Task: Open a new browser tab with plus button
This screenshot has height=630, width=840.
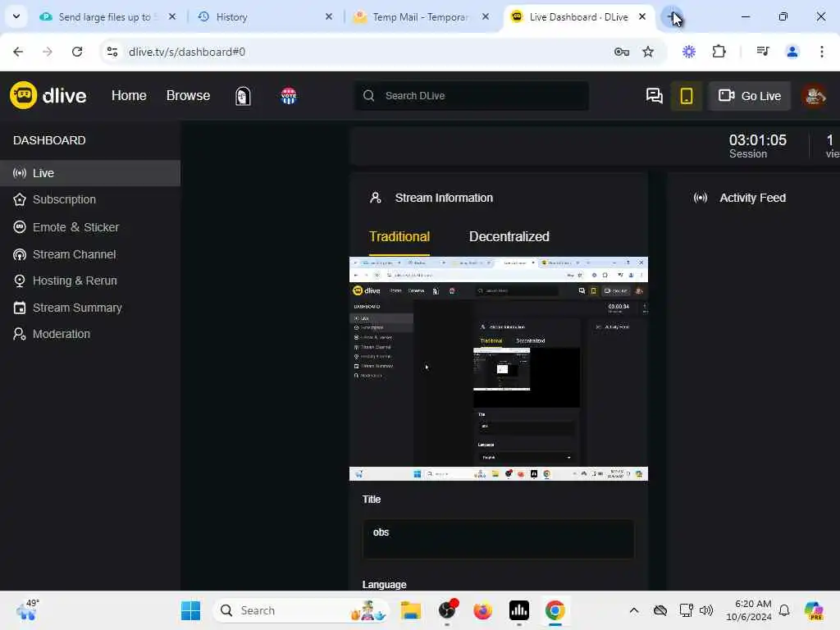Action: pos(672,16)
